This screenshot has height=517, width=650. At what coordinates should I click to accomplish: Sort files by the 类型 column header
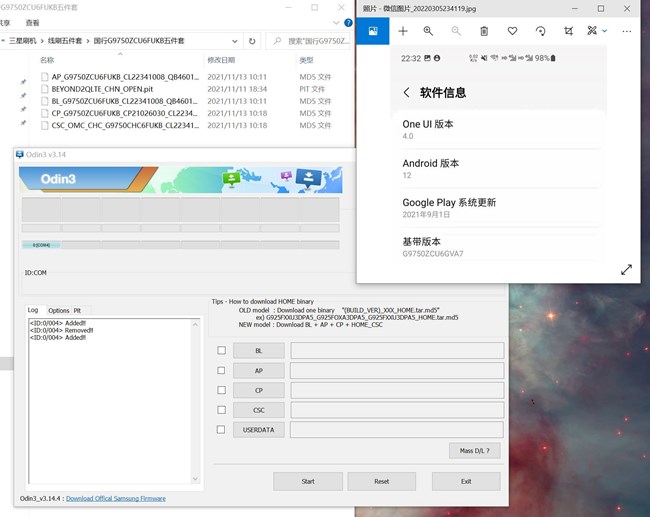(306, 60)
